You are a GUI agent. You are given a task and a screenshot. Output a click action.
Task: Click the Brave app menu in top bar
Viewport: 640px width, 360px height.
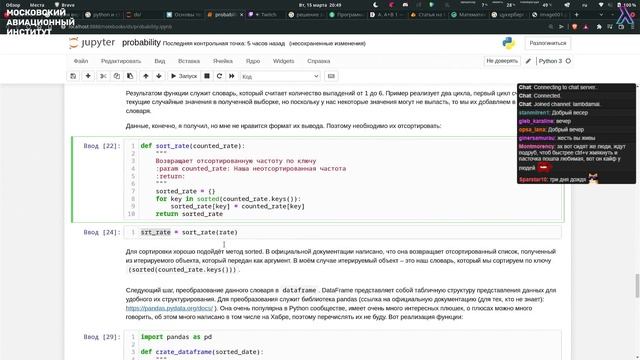pyautogui.click(x=65, y=5)
